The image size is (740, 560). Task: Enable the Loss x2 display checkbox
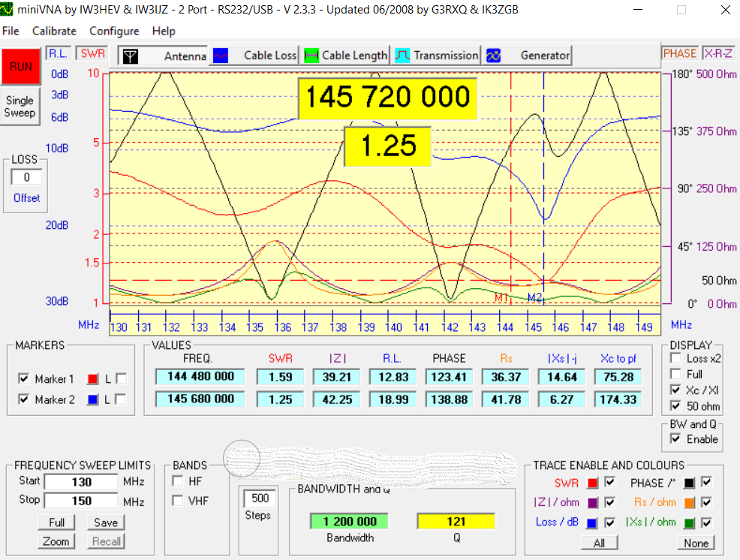(675, 359)
